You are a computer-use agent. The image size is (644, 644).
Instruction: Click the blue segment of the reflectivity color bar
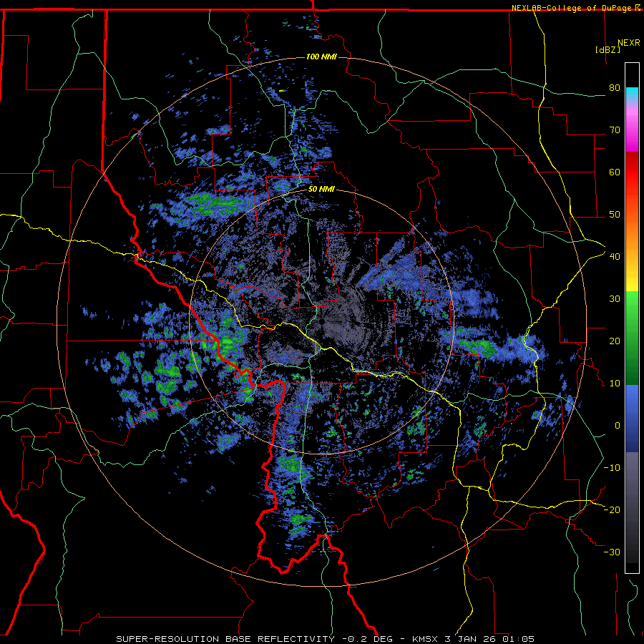[632, 419]
